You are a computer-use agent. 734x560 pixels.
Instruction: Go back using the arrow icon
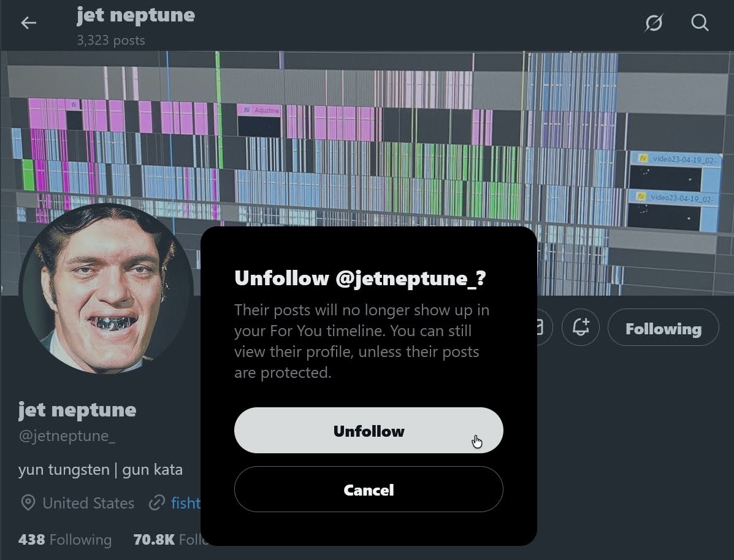(x=28, y=23)
